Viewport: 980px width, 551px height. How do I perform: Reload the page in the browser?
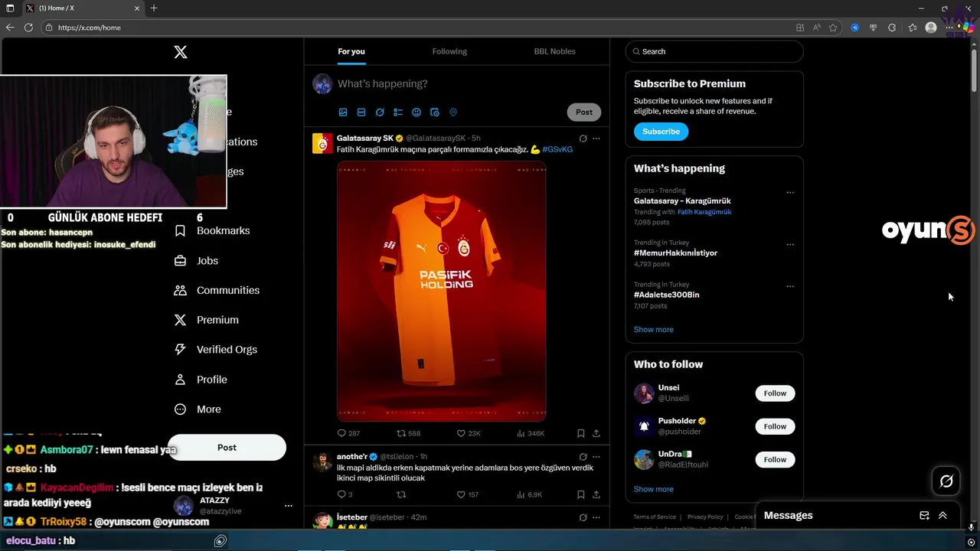point(28,28)
